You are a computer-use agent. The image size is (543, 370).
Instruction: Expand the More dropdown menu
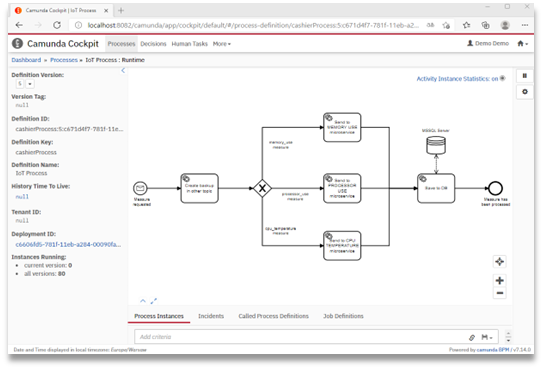pyautogui.click(x=222, y=44)
